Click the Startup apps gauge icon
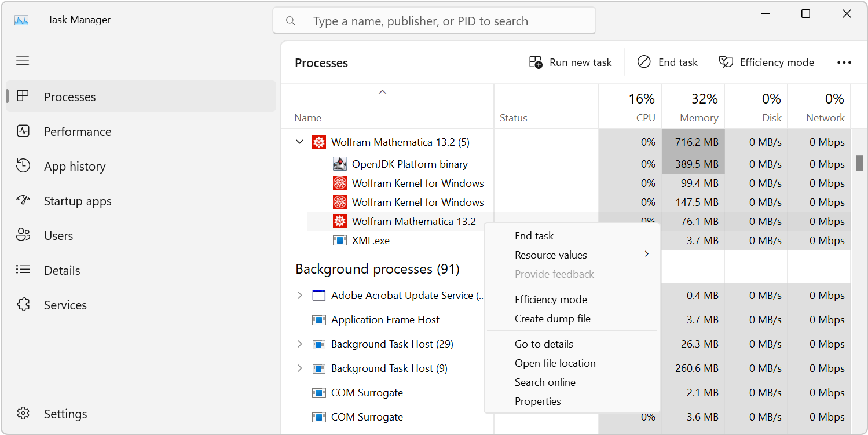The height and width of the screenshot is (435, 868). (23, 200)
